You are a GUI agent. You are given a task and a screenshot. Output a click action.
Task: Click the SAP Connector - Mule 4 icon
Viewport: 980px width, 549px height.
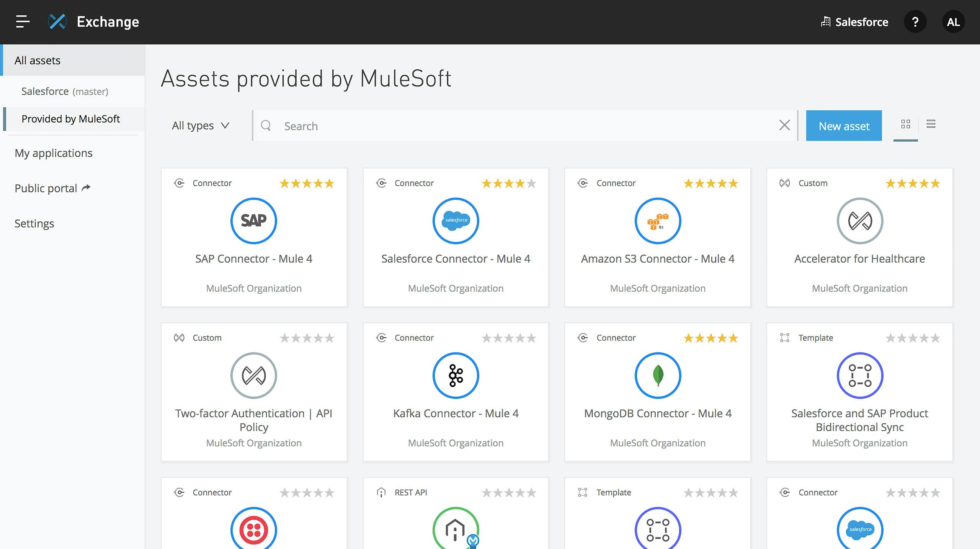pyautogui.click(x=254, y=221)
